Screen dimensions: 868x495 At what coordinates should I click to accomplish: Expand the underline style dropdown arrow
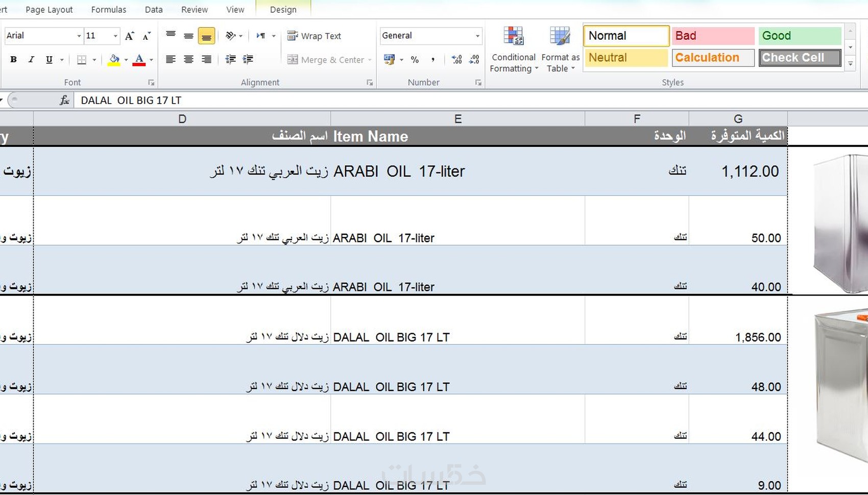tap(62, 60)
